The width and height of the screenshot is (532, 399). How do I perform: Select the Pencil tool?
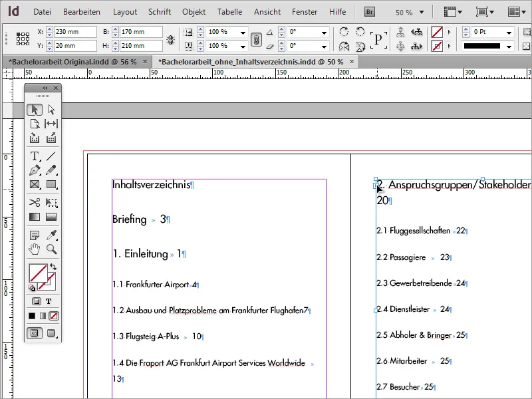pos(51,170)
